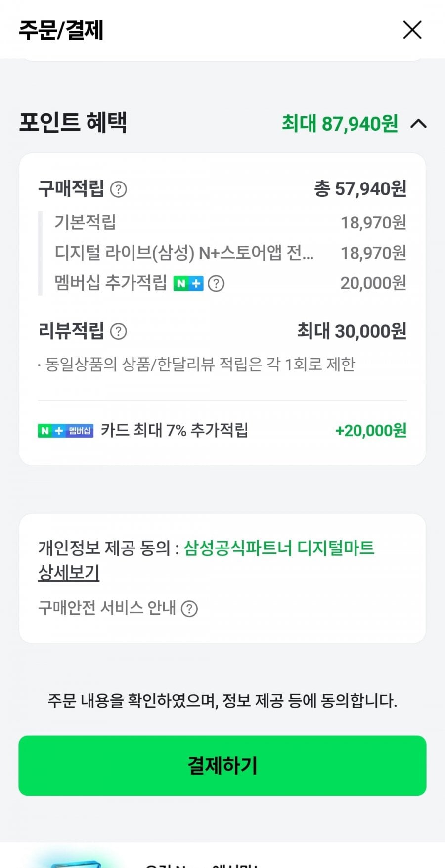The image size is (445, 868).
Task: Tap the 총 57,940원 purchase points total
Action: (x=360, y=189)
